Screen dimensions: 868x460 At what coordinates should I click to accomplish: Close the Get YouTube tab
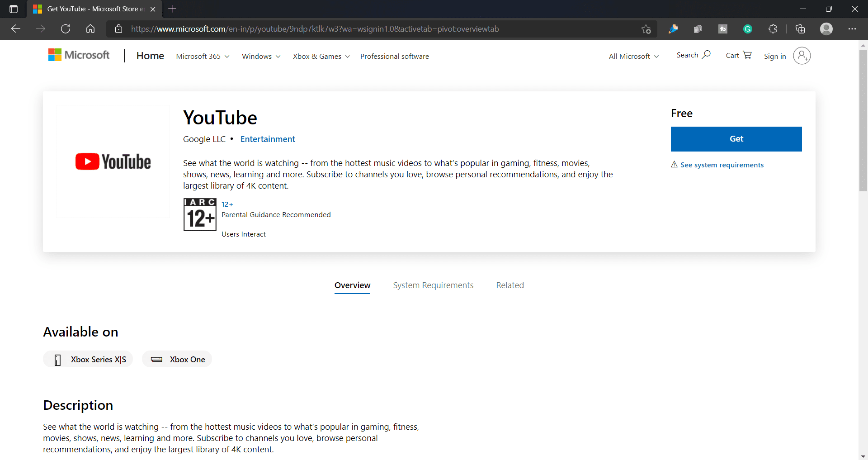(153, 9)
